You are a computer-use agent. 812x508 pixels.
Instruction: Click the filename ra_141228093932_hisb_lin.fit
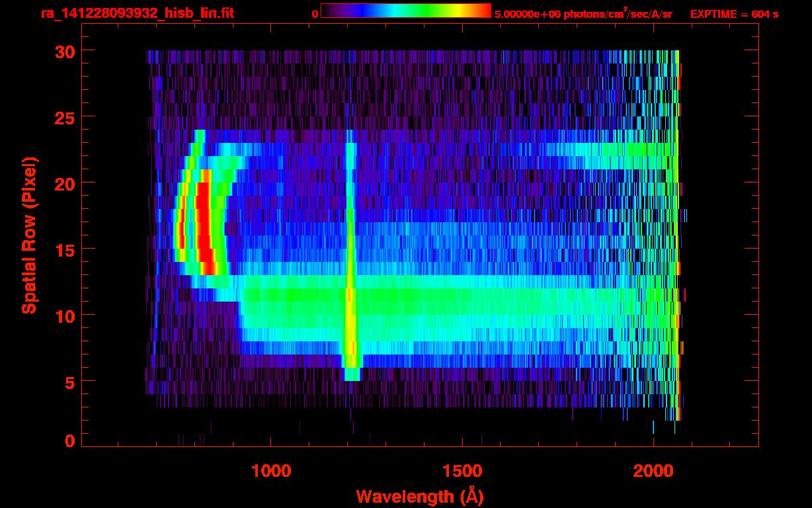click(x=137, y=13)
